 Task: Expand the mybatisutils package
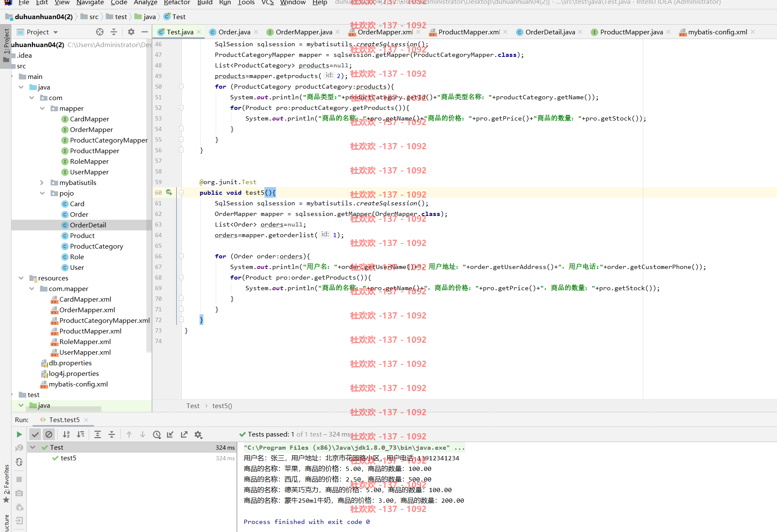point(42,182)
